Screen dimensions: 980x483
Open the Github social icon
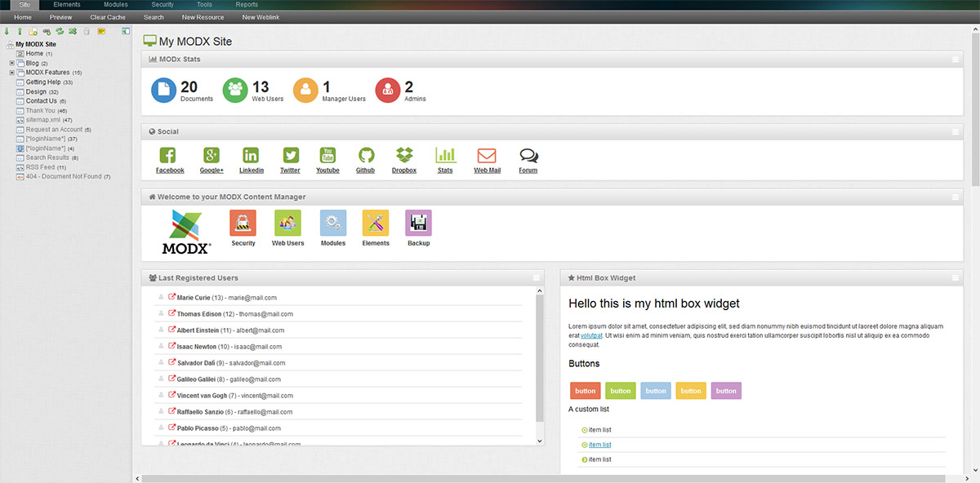click(365, 155)
